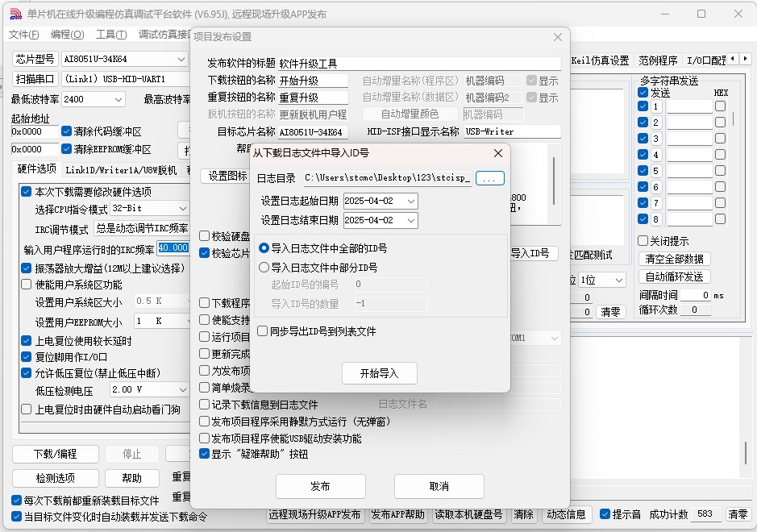Open 工具(T) menu
Screen dimensions: 757x532
tap(111, 35)
